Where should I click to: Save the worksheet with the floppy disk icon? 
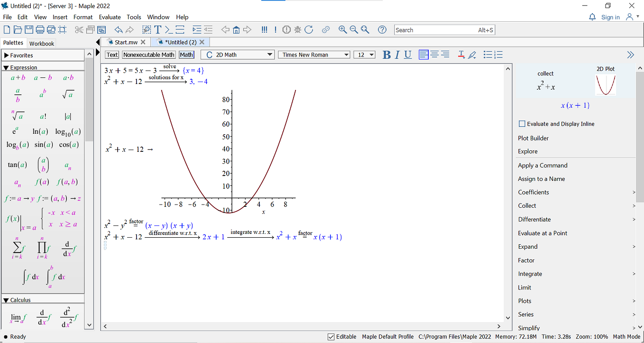(29, 30)
